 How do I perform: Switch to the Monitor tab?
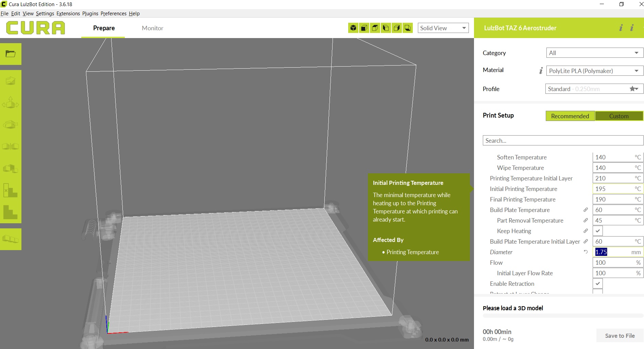pyautogui.click(x=152, y=28)
